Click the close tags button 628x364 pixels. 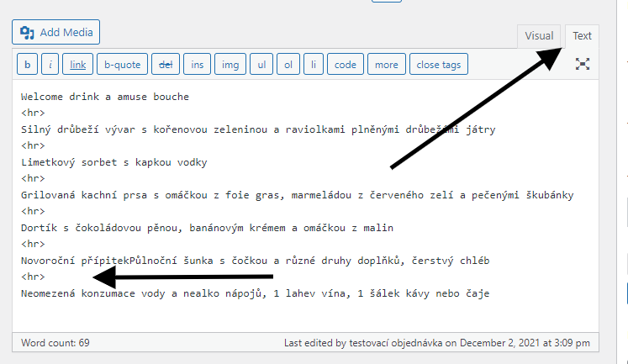(439, 65)
